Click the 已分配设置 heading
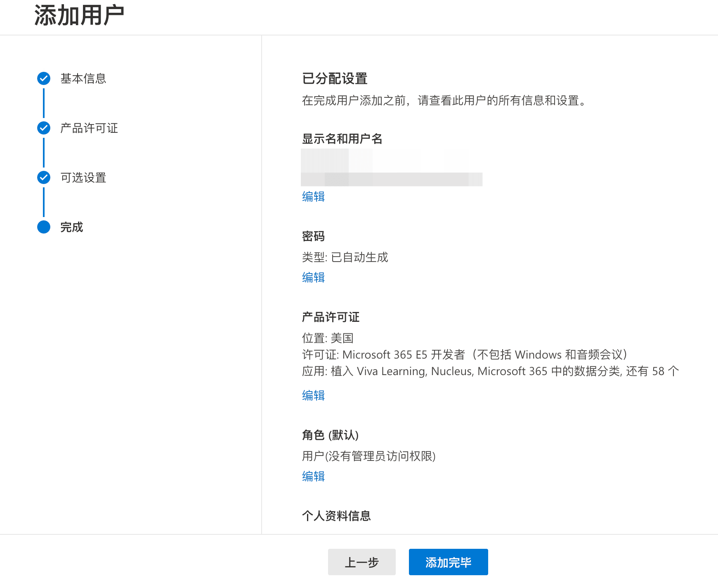718x588 pixels. coord(335,78)
